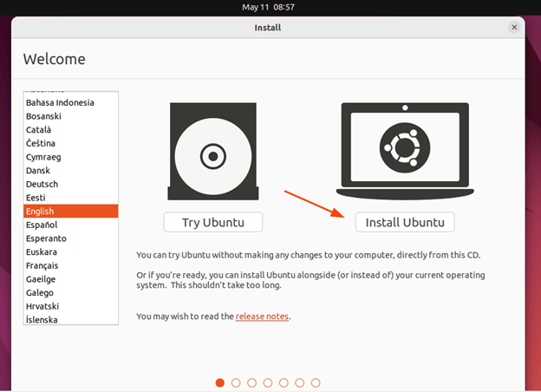Close the Install window

(x=514, y=28)
